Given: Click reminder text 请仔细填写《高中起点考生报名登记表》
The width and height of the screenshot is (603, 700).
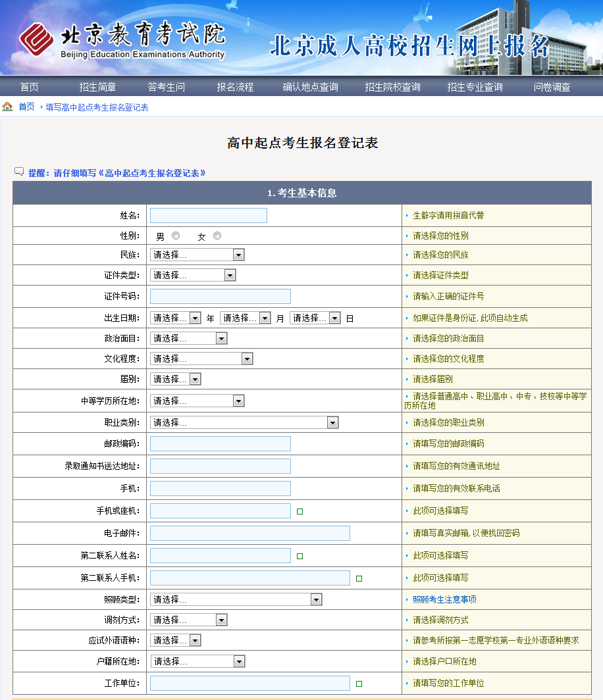Looking at the screenshot, I should (130, 173).
